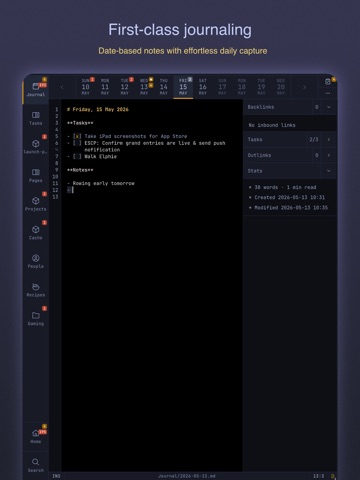Click the 'Created 2026-05-13 10:31' stat
This screenshot has width=360, height=480.
290,197
